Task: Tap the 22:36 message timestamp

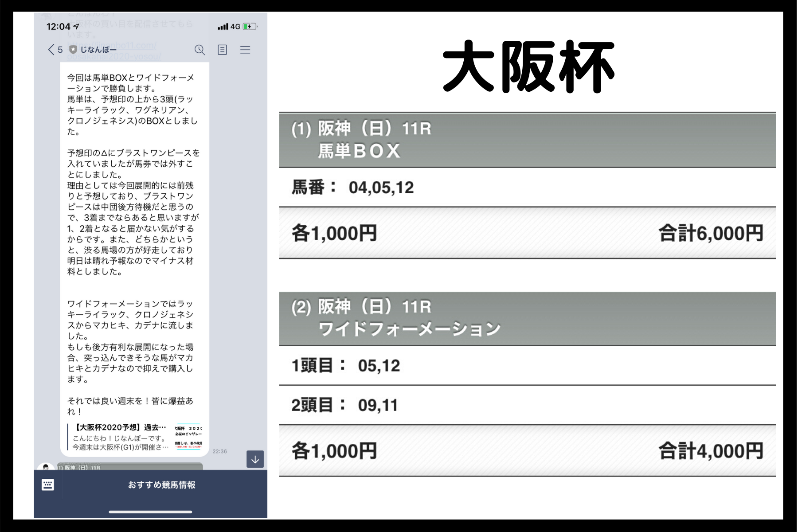Action: tap(219, 451)
